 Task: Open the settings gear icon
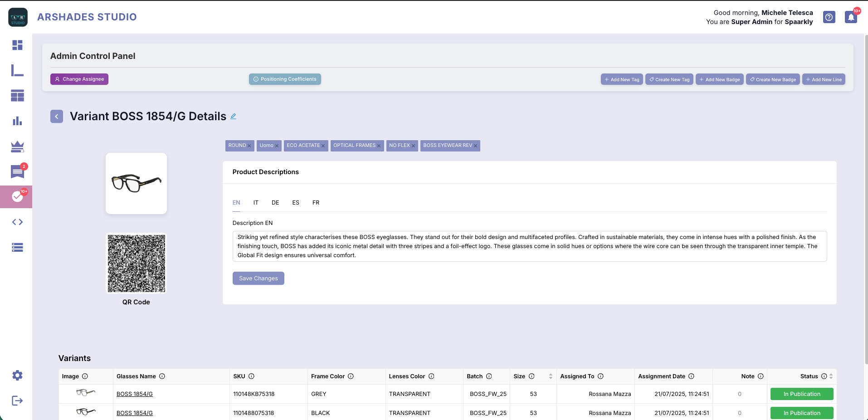pos(17,375)
